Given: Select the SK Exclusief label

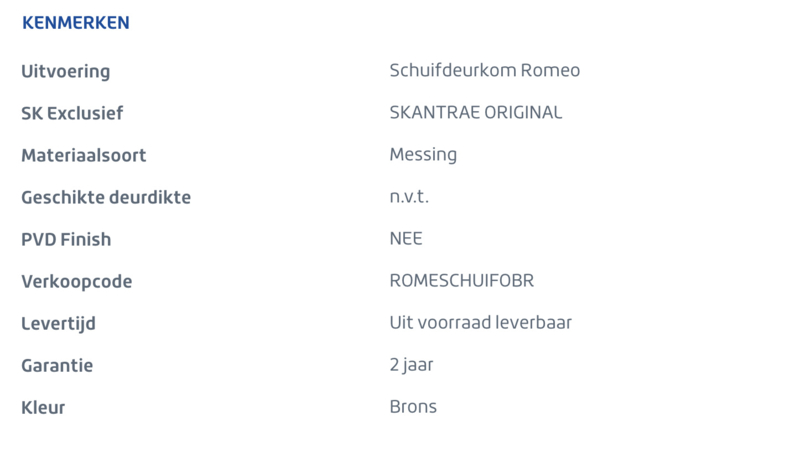Looking at the screenshot, I should click(72, 113).
